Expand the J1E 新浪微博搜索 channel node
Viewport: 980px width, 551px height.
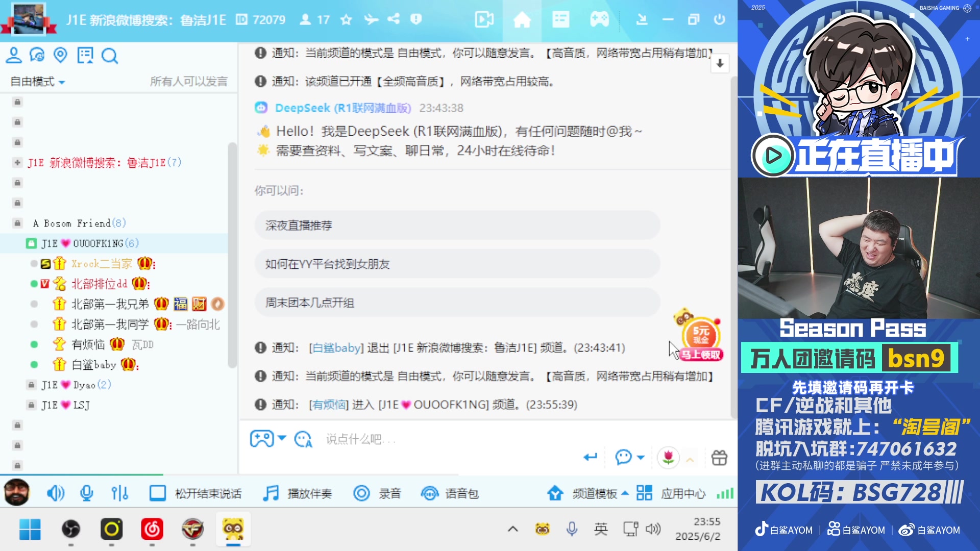tap(17, 163)
